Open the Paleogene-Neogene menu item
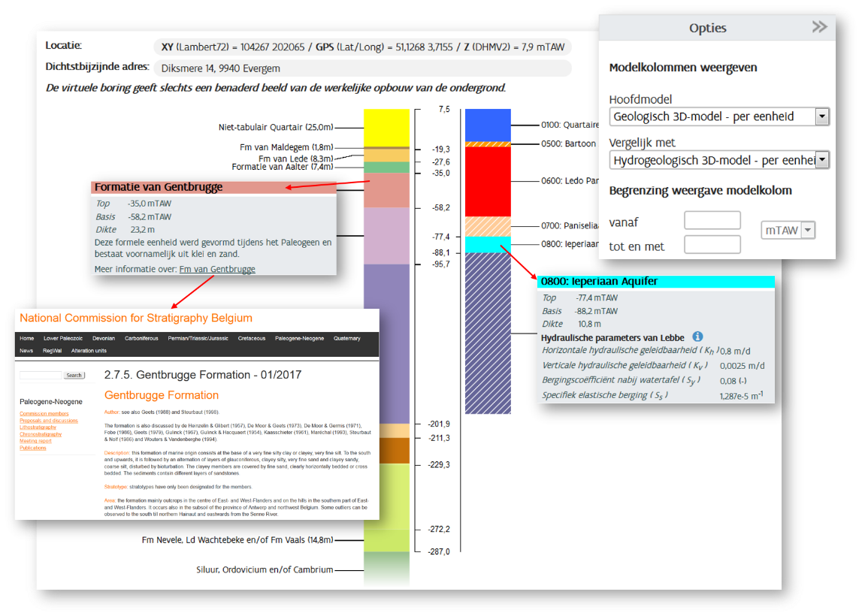862x616 pixels. click(299, 339)
